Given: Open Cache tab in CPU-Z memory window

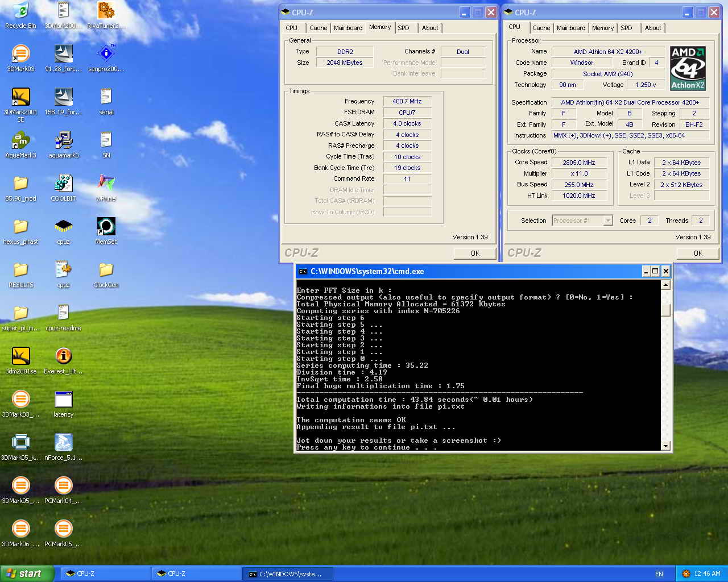Looking at the screenshot, I should click(318, 28).
